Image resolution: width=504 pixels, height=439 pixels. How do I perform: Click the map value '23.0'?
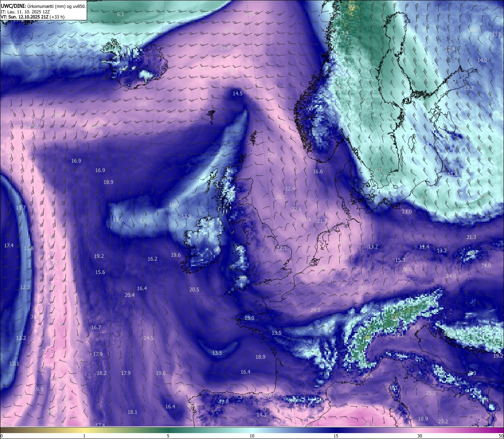click(x=407, y=211)
